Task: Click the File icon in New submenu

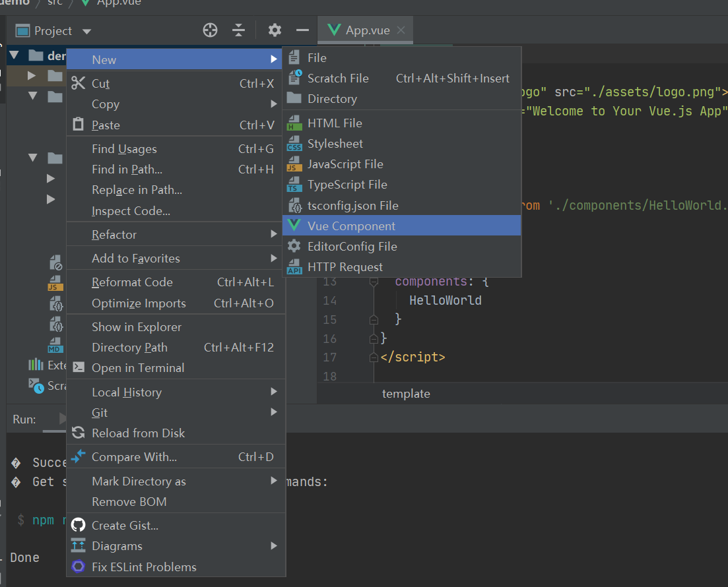Action: tap(294, 57)
